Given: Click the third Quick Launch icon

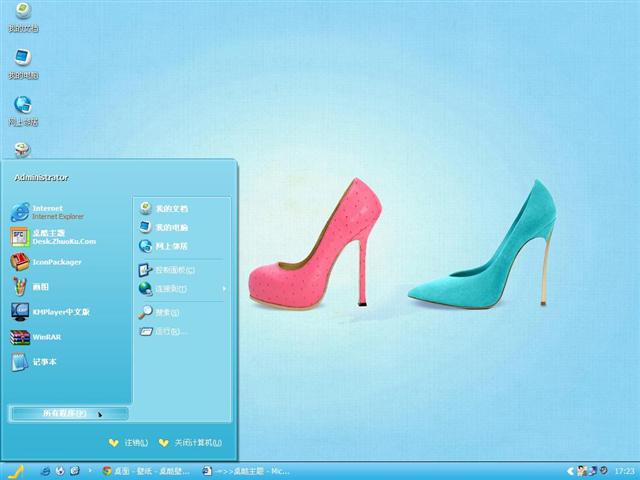Looking at the screenshot, I should point(75,471).
